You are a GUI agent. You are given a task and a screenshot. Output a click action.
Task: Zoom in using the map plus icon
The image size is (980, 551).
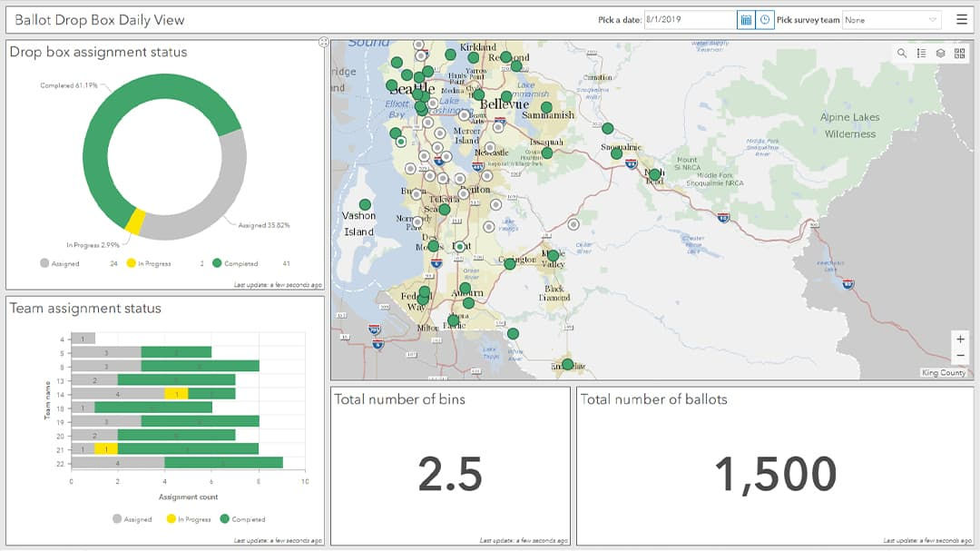tap(960, 339)
